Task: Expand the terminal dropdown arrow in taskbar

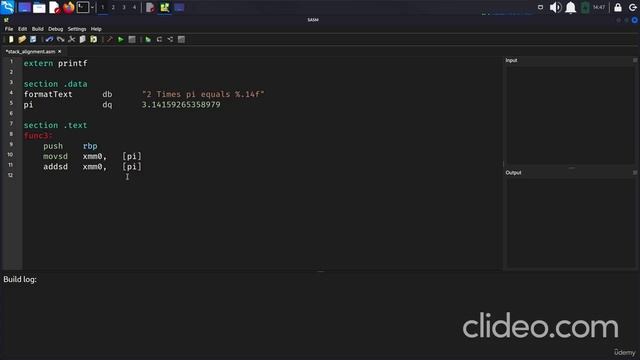Action: click(92, 7)
